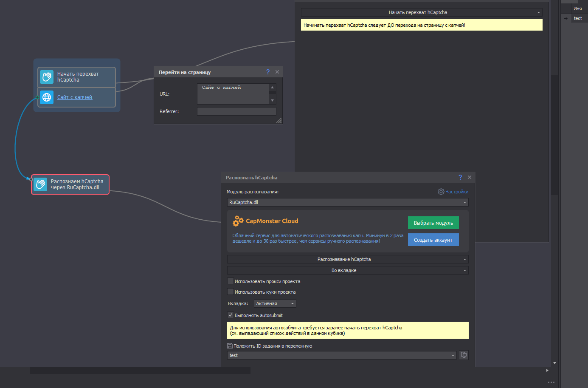Open the RuCaptcha.dll module dropdown
Viewport: 588px width, 388px height.
coord(348,202)
